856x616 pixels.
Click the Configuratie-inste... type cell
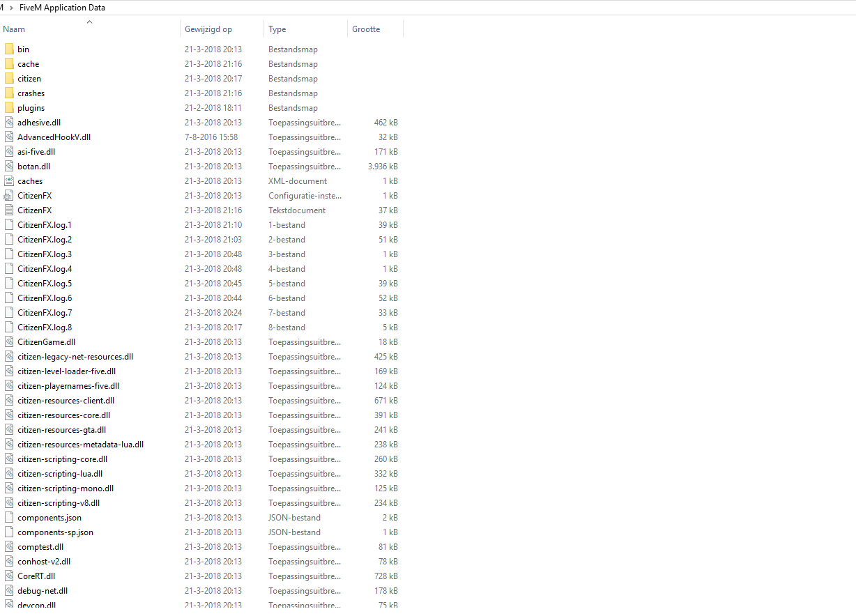(x=305, y=195)
